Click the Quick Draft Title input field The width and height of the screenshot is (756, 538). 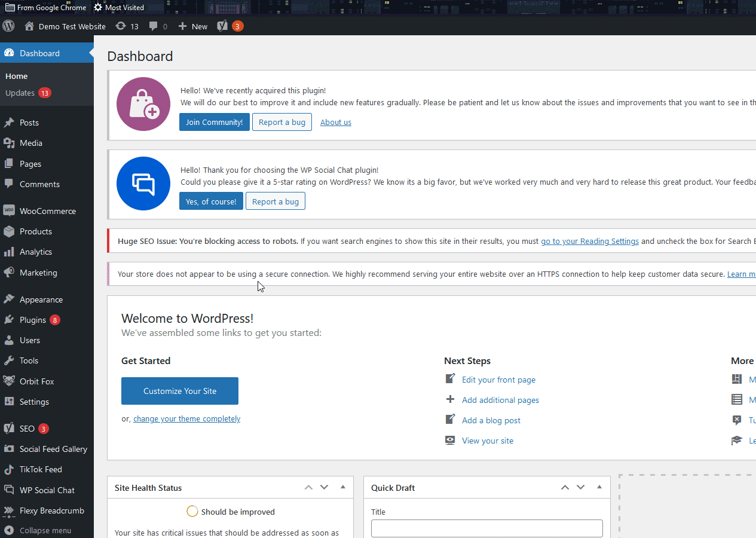pyautogui.click(x=487, y=528)
